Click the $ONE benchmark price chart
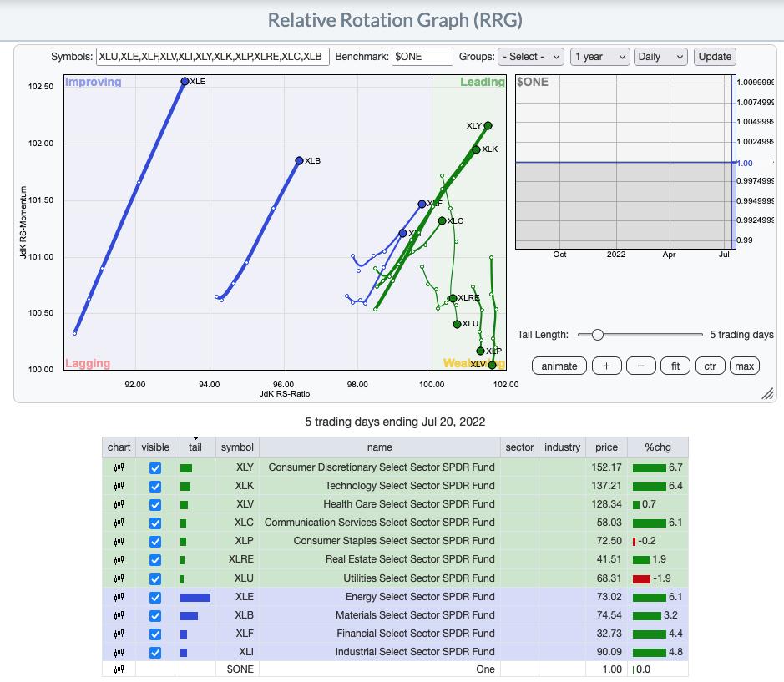 [625, 162]
